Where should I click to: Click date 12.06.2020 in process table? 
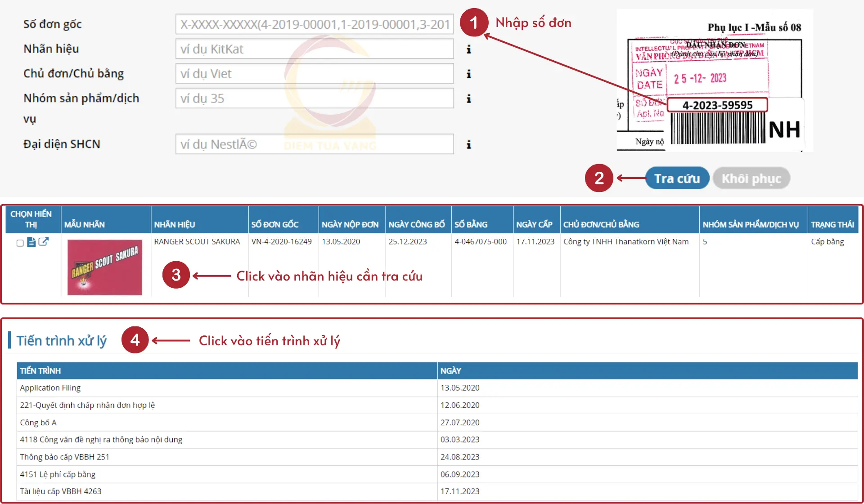460,405
